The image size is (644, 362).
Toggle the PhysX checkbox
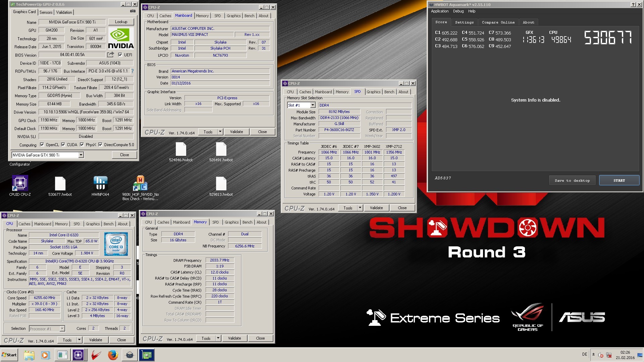[82, 145]
